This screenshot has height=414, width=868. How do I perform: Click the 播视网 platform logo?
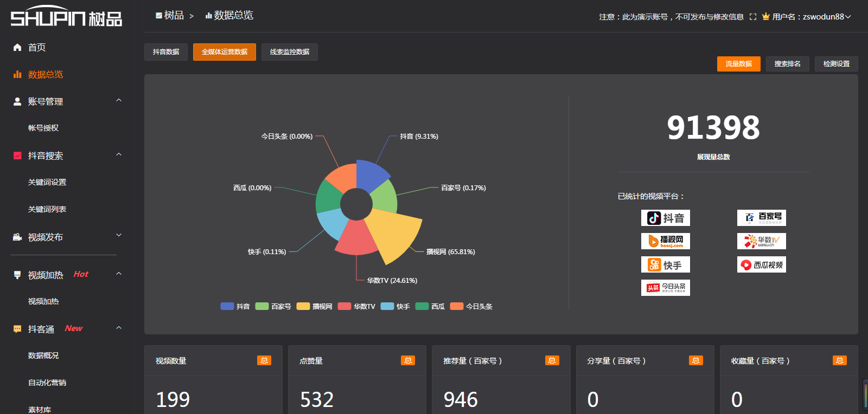click(666, 241)
